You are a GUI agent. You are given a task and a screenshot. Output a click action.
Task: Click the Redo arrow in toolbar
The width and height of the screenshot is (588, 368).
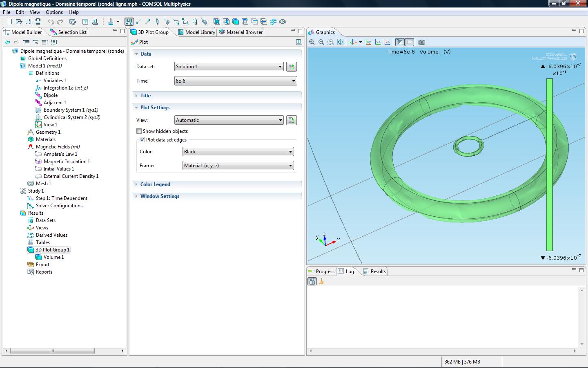tap(60, 22)
